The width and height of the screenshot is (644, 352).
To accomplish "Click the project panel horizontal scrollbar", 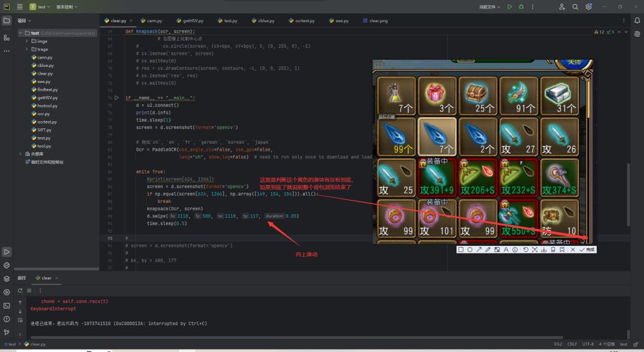I will tap(57, 269).
